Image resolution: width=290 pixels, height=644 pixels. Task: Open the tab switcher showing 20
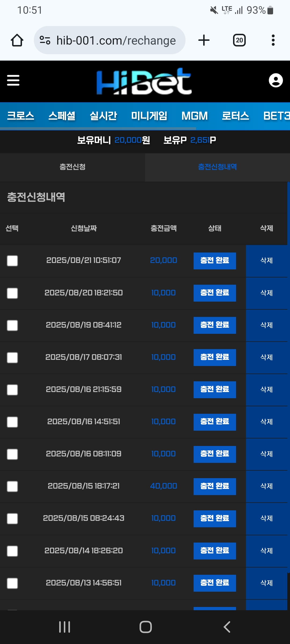(239, 40)
